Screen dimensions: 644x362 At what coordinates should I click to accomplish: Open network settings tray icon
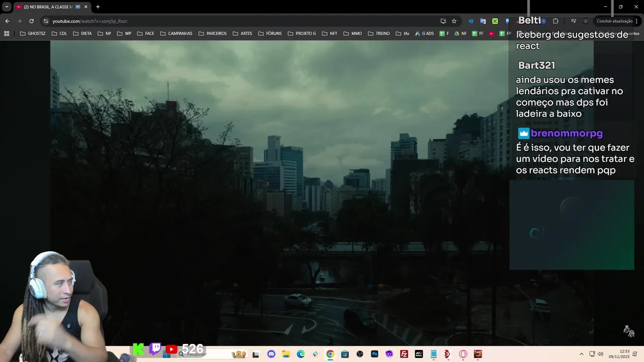click(592, 354)
